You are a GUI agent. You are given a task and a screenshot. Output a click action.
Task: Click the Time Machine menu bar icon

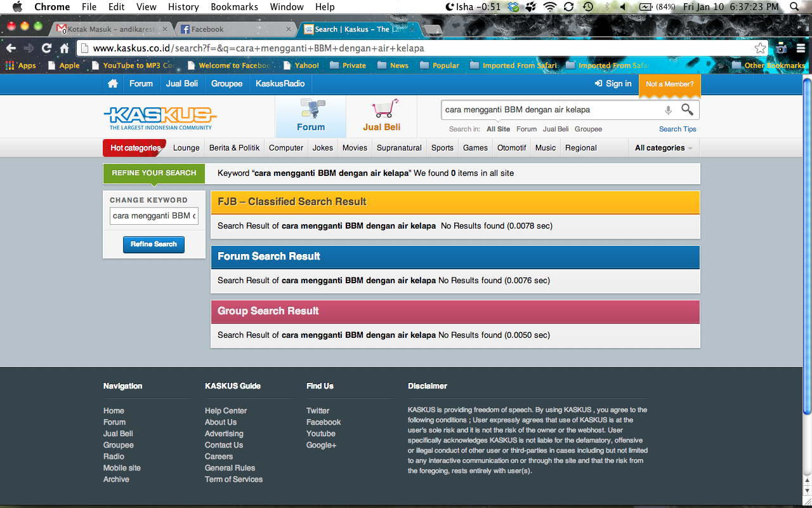click(588, 7)
